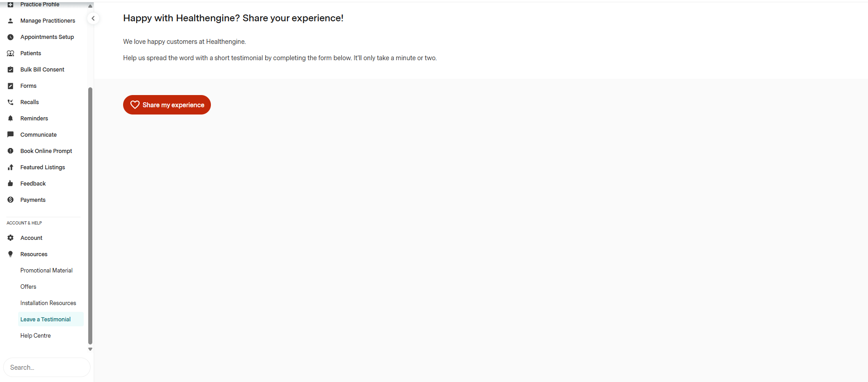Viewport: 868px width, 382px height.
Task: Click the Manage Practitioners person icon
Action: coord(10,21)
